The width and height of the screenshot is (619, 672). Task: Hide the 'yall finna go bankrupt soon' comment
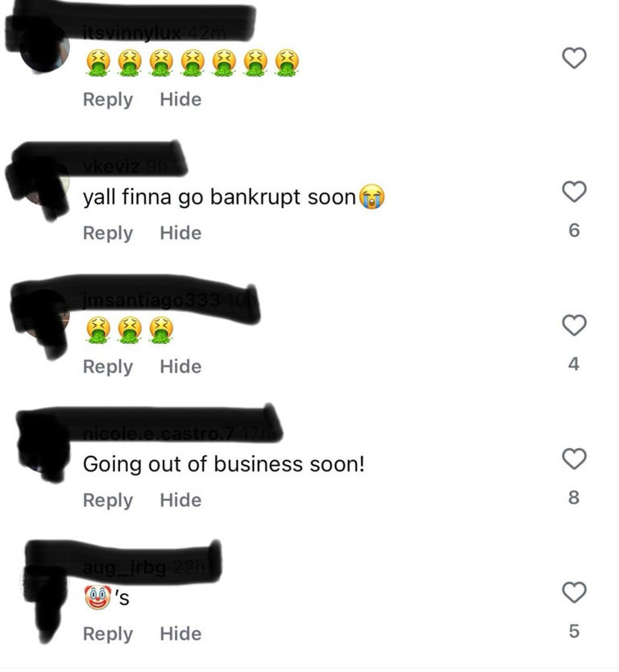pos(181,233)
